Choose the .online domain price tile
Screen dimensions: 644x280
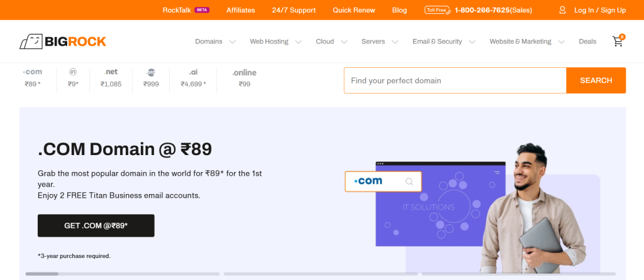click(x=244, y=78)
